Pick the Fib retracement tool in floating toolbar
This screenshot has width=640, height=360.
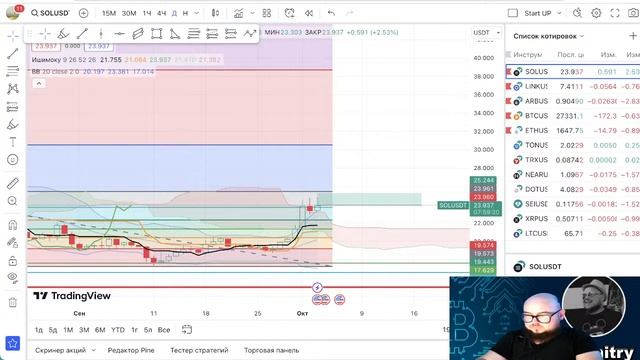pos(193,33)
